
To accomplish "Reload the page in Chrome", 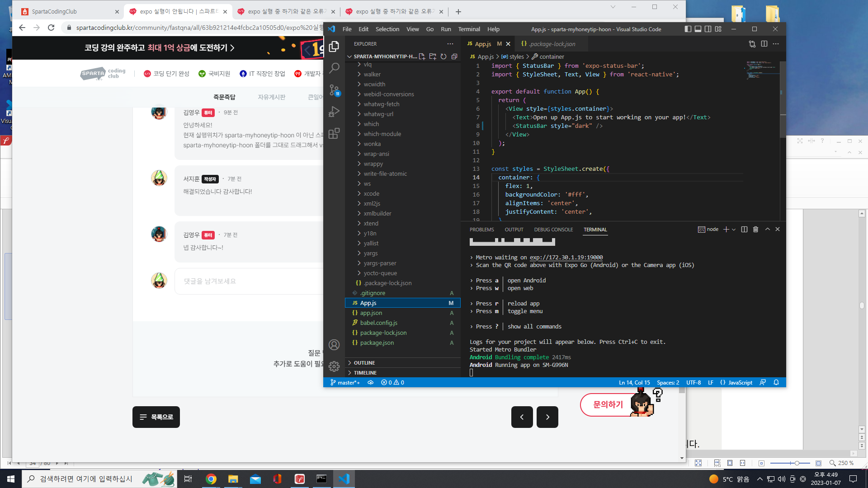I will 51,28.
